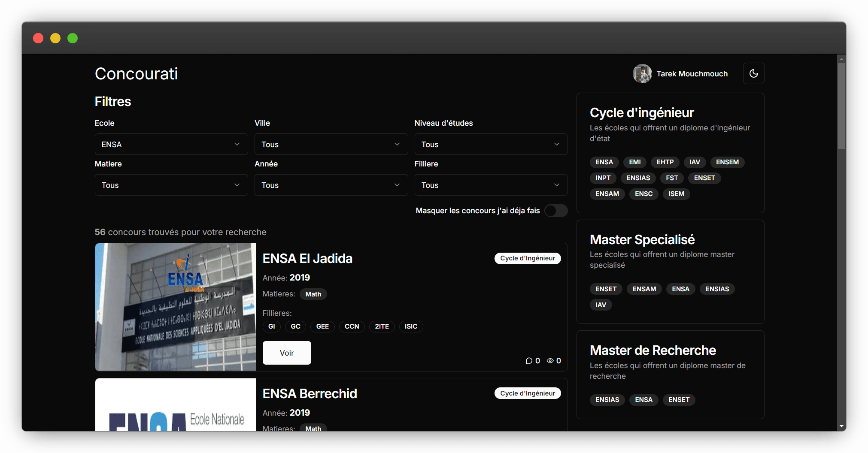Click the ENSA Berrechid title
The height and width of the screenshot is (453, 868).
(310, 394)
